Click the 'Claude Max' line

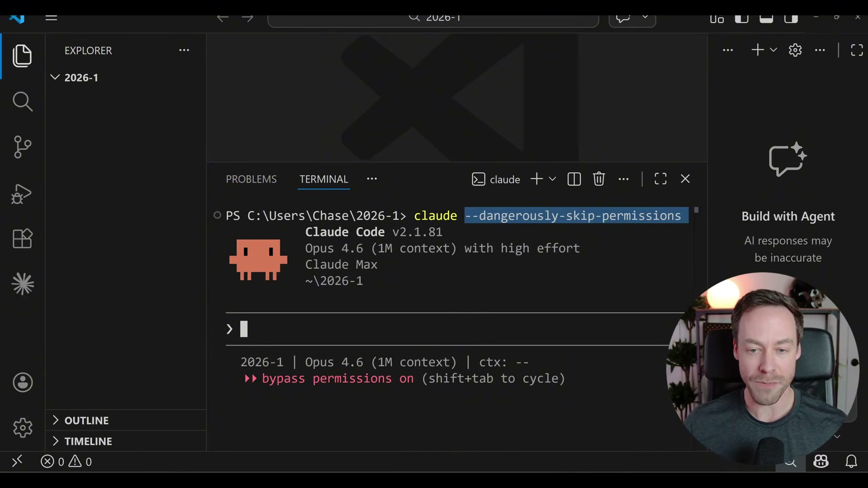point(341,264)
